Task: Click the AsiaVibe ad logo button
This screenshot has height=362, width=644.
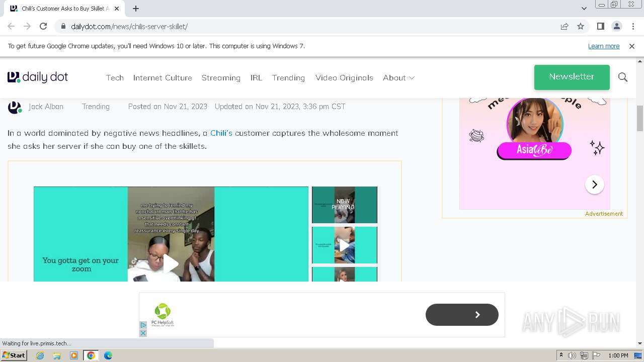Action: pyautogui.click(x=534, y=150)
